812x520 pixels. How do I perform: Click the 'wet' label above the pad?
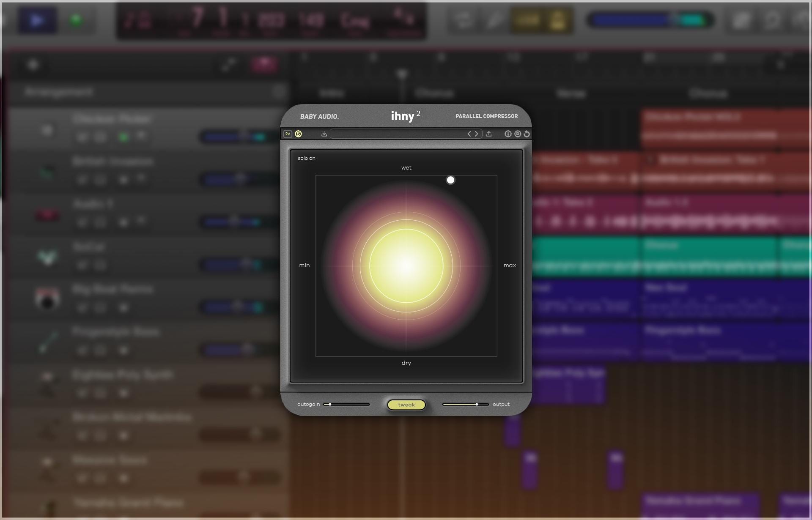(x=406, y=168)
